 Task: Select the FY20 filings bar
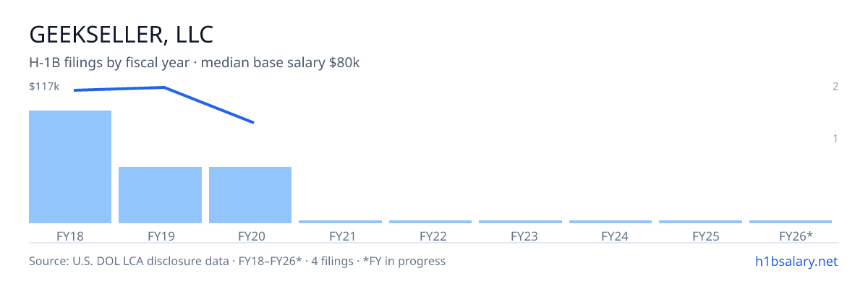(x=250, y=195)
